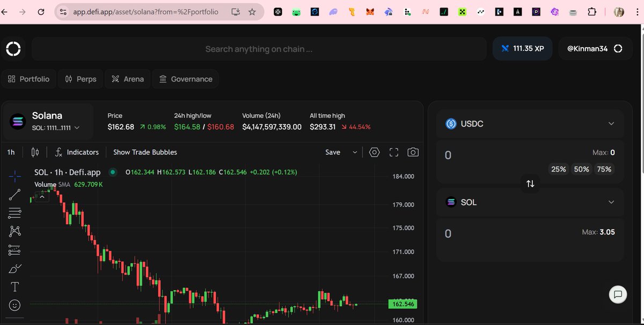Click the 162.546 current price label
Viewport: 644px width, 325px height.
click(x=402, y=304)
